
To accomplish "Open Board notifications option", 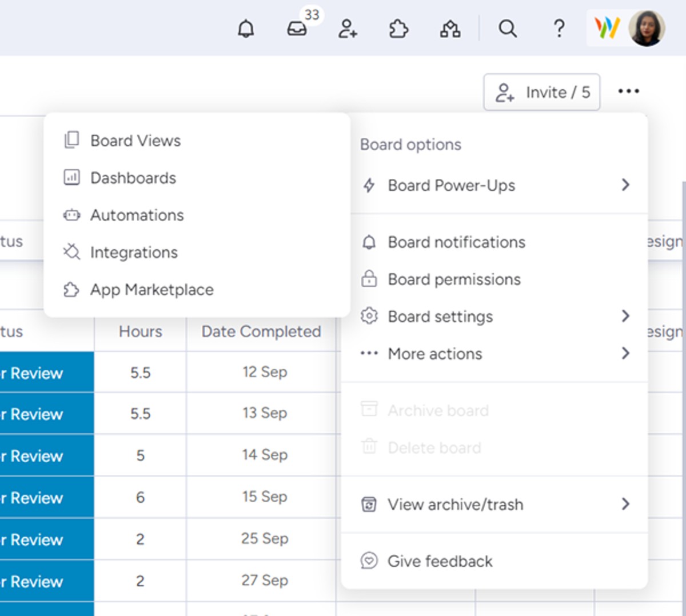I will click(495, 242).
